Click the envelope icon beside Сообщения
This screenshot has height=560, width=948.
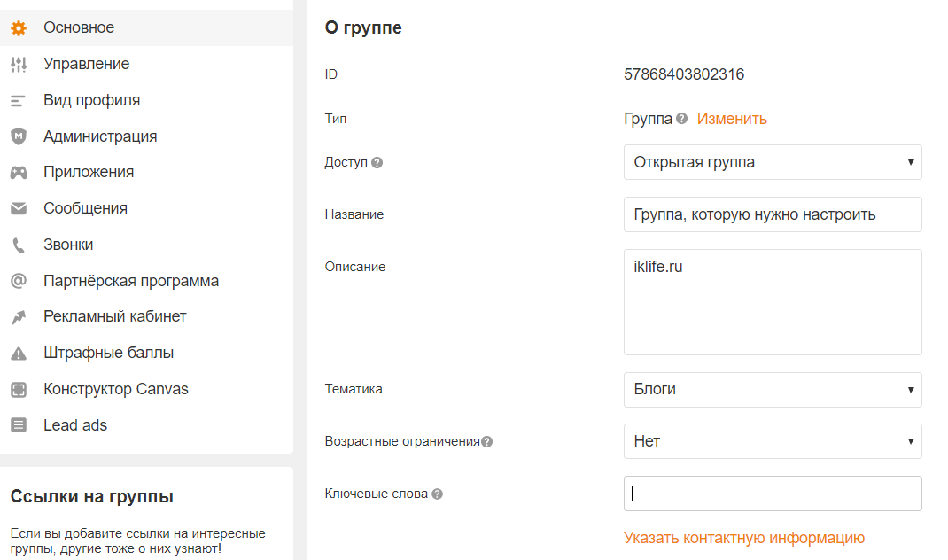[18, 208]
